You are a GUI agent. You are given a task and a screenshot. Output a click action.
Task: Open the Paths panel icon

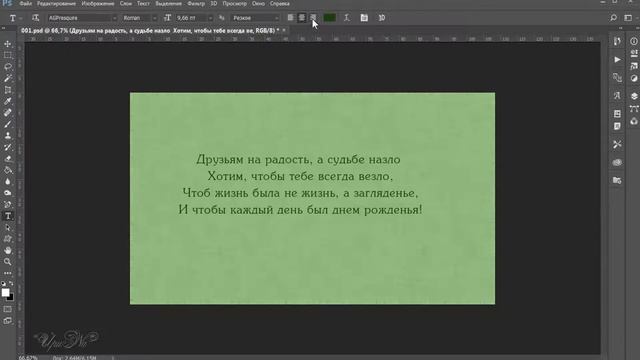634,109
